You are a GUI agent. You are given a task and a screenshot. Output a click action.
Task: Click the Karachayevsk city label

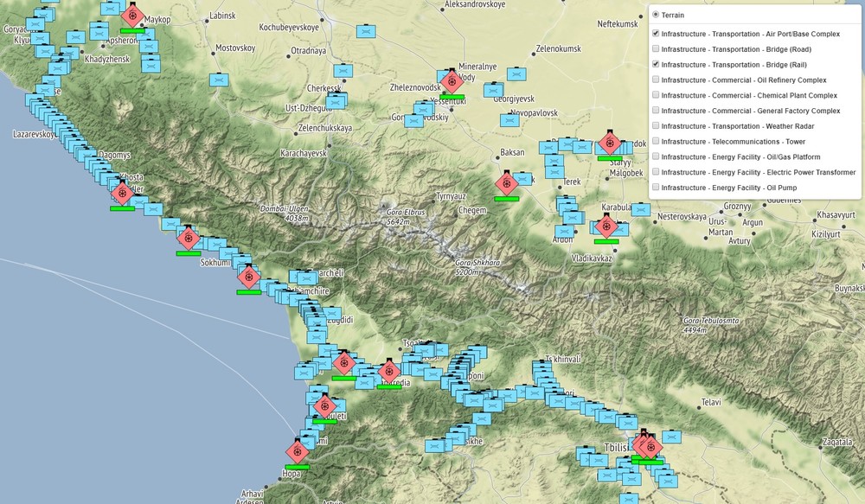point(304,153)
